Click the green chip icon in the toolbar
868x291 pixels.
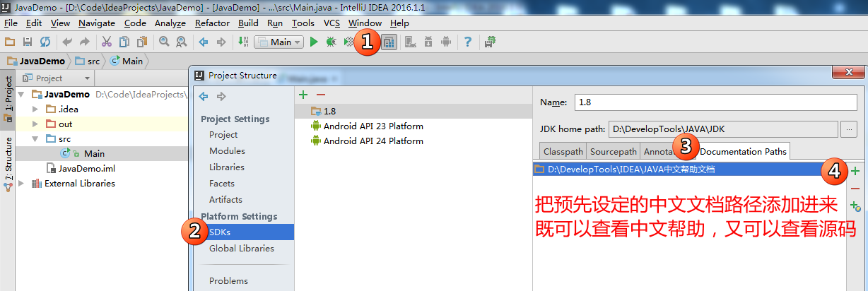coord(490,42)
